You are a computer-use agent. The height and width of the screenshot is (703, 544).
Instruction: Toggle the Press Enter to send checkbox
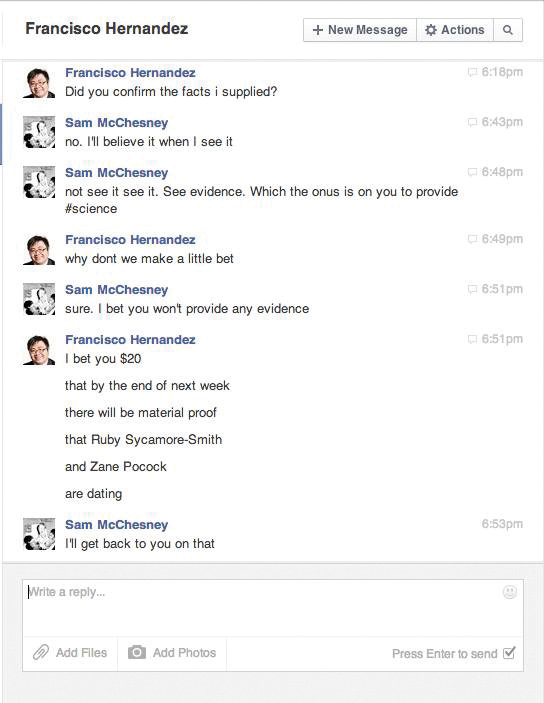pyautogui.click(x=509, y=653)
